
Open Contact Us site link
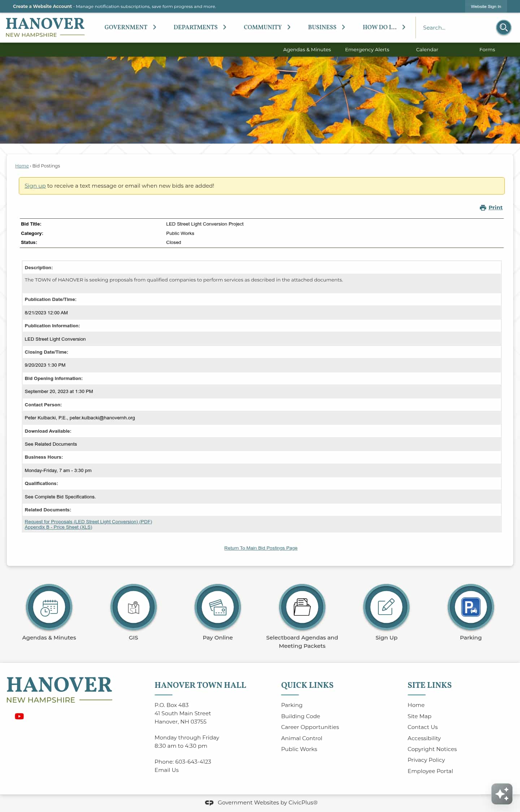[x=422, y=727]
